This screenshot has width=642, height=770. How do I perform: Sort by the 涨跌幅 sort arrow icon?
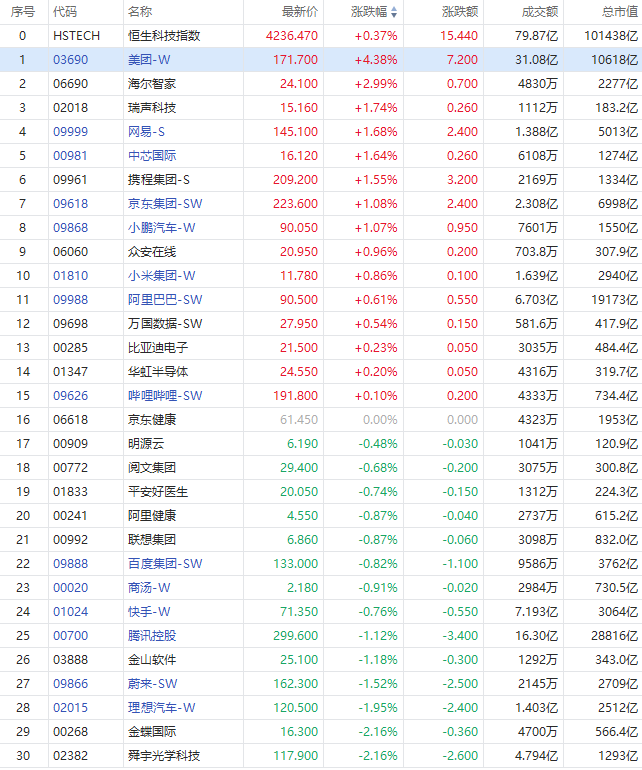394,12
